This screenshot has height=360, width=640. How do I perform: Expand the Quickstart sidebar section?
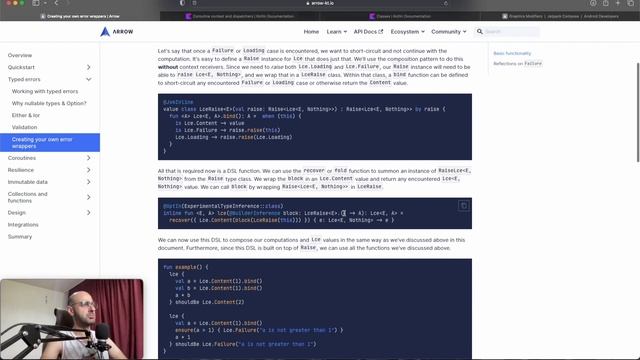tap(89, 67)
